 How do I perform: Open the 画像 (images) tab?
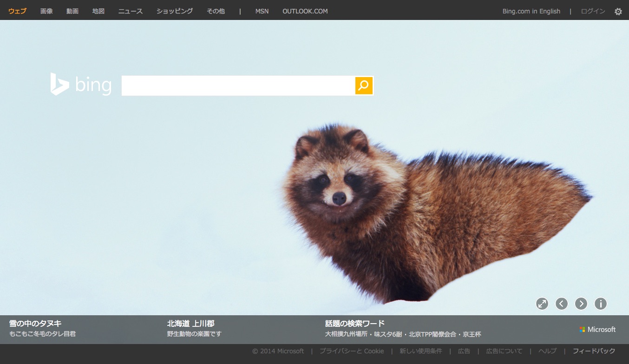(x=46, y=11)
